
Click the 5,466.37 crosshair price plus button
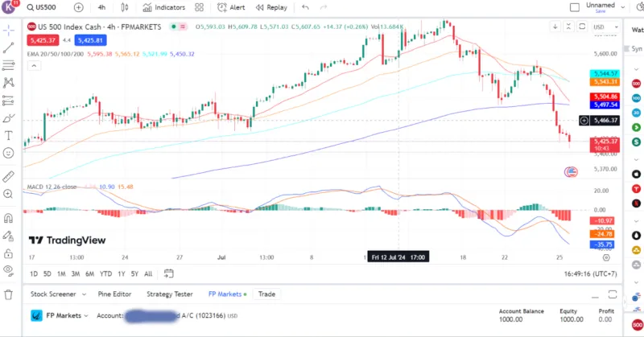tap(584, 121)
